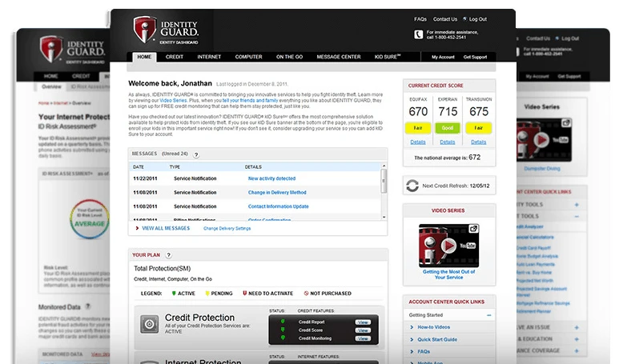Open the INTERNET tab

point(209,57)
